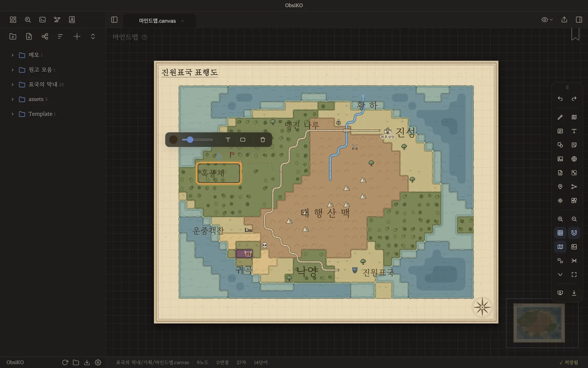Zoom out with magnifier minus icon

point(574,219)
